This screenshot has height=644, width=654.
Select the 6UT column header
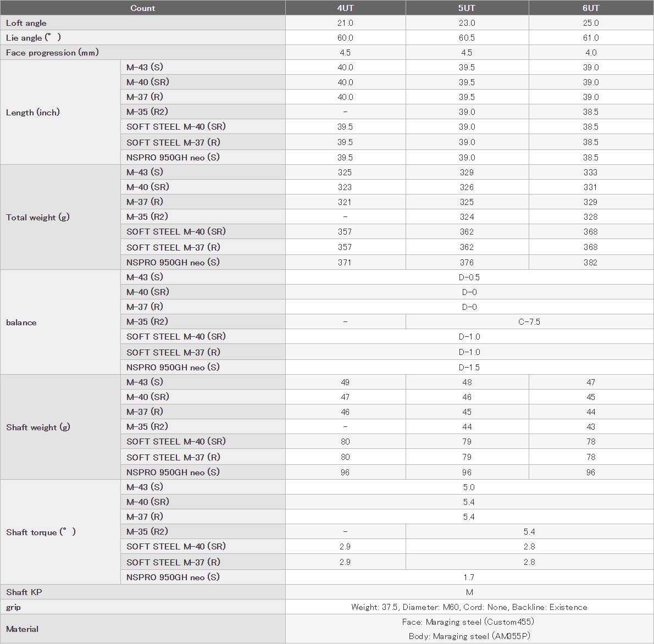point(591,8)
